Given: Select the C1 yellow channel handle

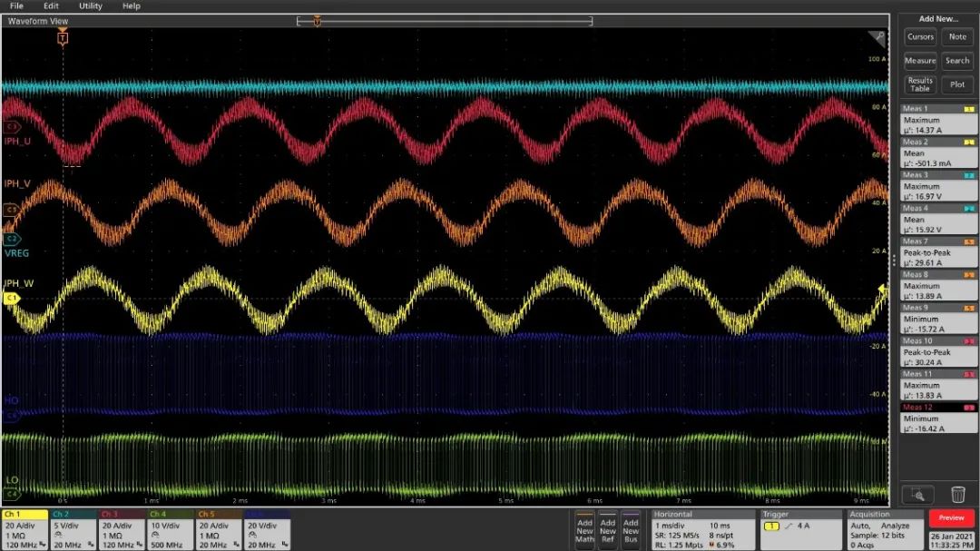Looking at the screenshot, I should [x=11, y=299].
